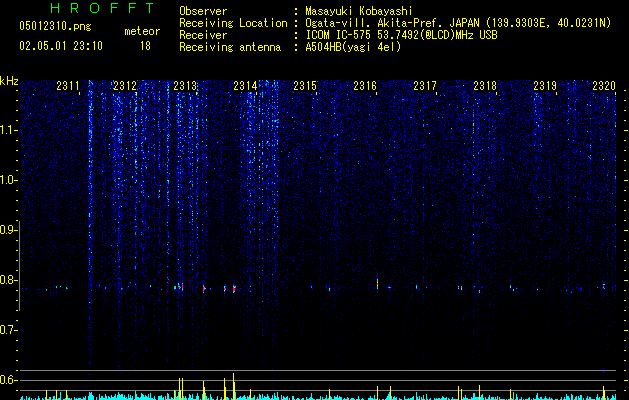Click observer name Masayuki Kobayashi

click(x=359, y=11)
